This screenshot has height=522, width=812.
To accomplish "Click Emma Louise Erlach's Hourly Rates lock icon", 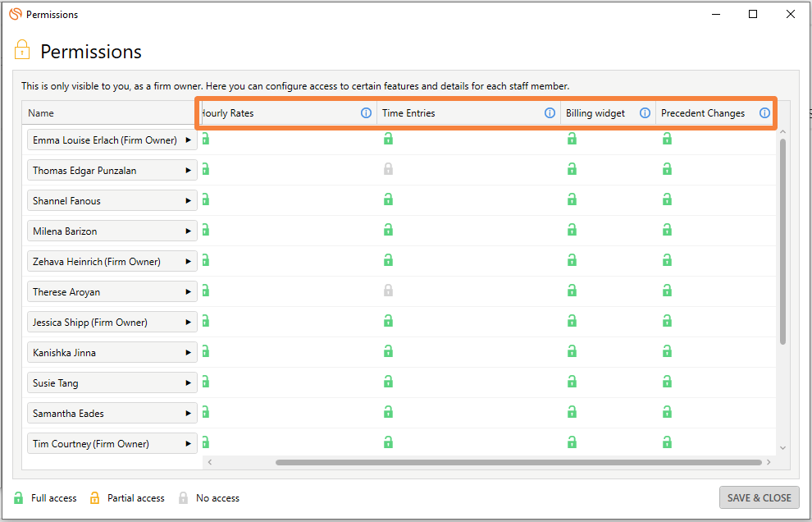I will [x=204, y=139].
